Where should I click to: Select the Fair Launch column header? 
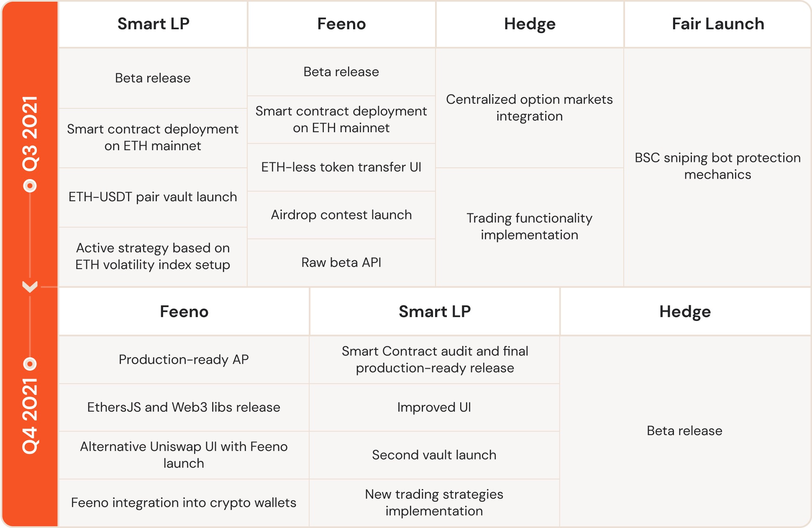click(x=718, y=24)
